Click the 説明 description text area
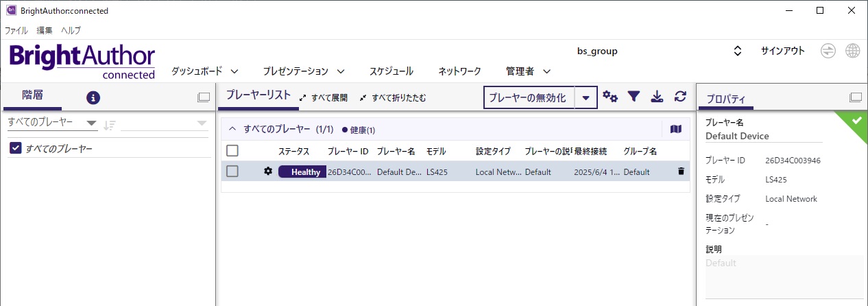The image size is (868, 306). click(784, 276)
